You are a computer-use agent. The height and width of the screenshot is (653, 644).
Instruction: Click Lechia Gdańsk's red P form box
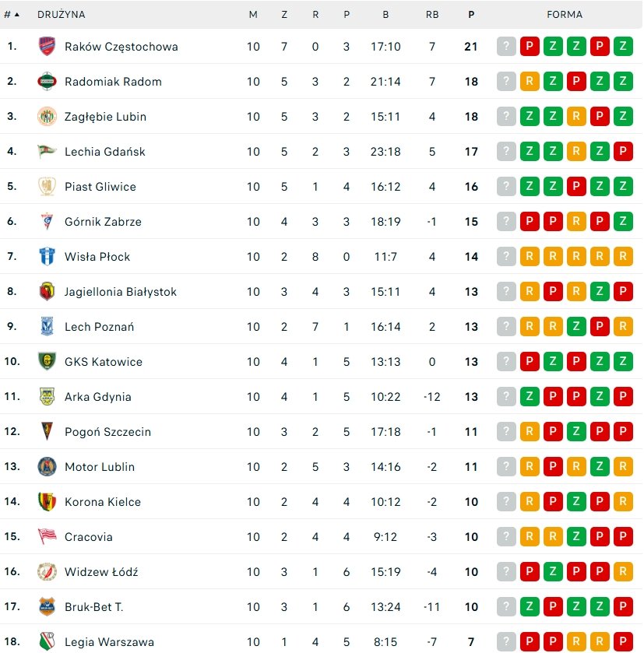tap(623, 152)
